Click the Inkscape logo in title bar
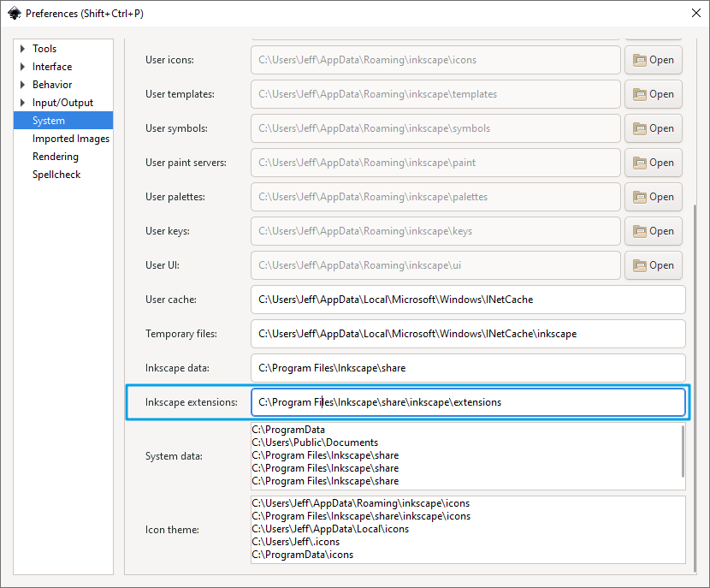Screen dimensions: 710x588 [x=14, y=13]
